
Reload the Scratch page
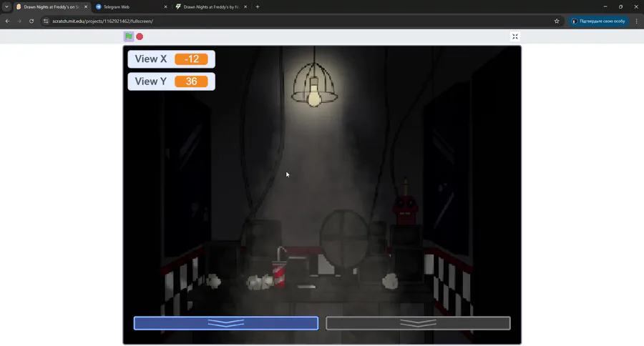tap(31, 21)
